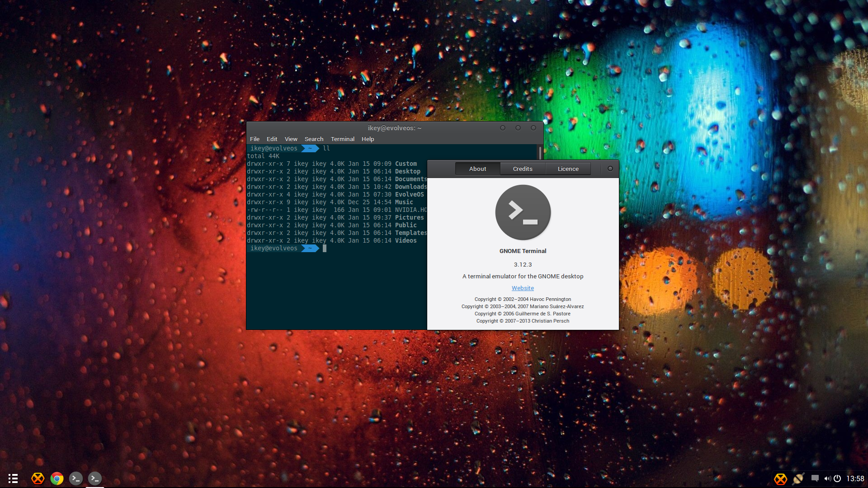
Task: Click the GNOME Terminal logo in About dialog
Action: point(523,212)
